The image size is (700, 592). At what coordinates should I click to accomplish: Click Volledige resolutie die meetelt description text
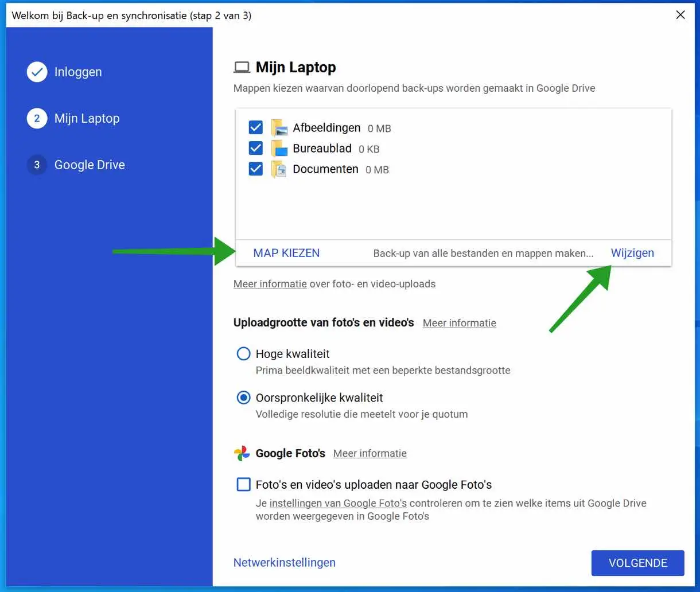(x=361, y=414)
